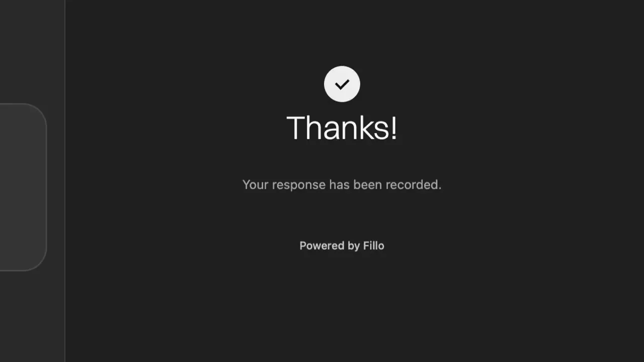Click the exclamation mark in Thanks!
This screenshot has height=362, width=644.
393,128
